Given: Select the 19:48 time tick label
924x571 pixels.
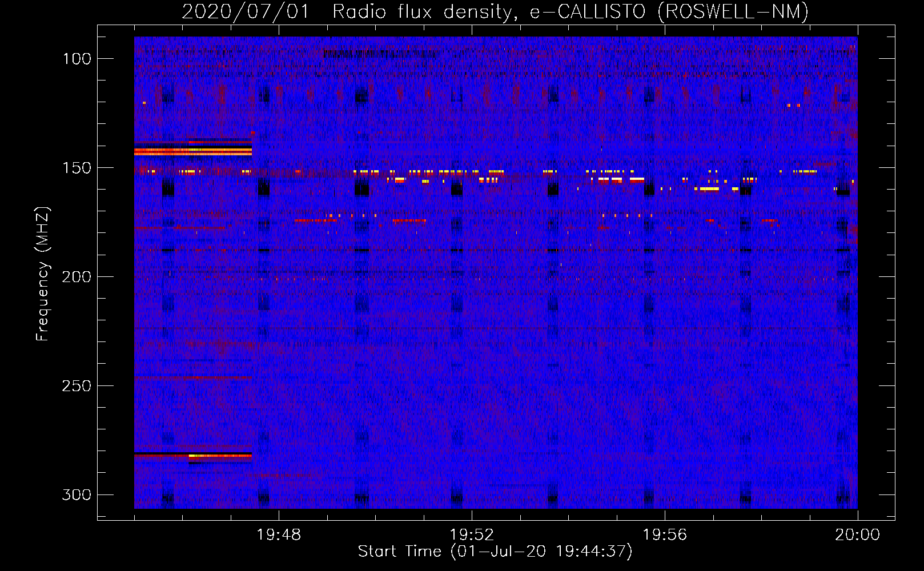Looking at the screenshot, I should 279,535.
